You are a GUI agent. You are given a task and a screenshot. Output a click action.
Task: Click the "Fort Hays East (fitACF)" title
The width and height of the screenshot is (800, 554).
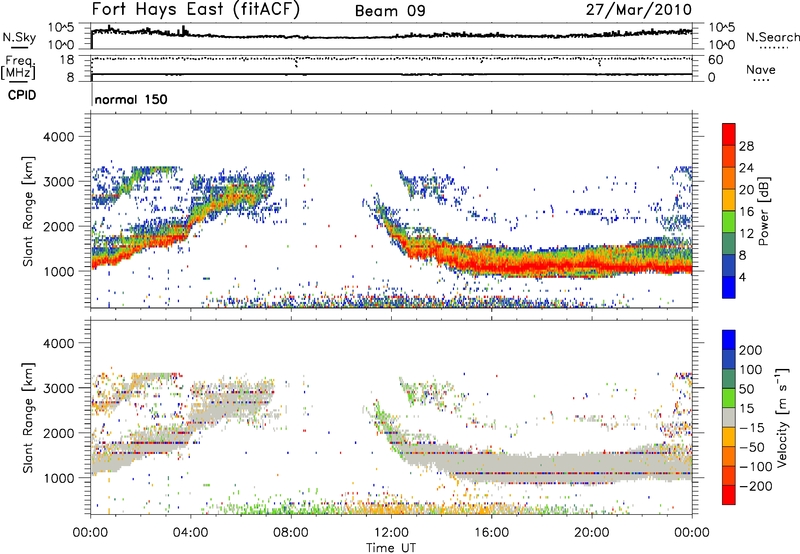click(x=196, y=10)
